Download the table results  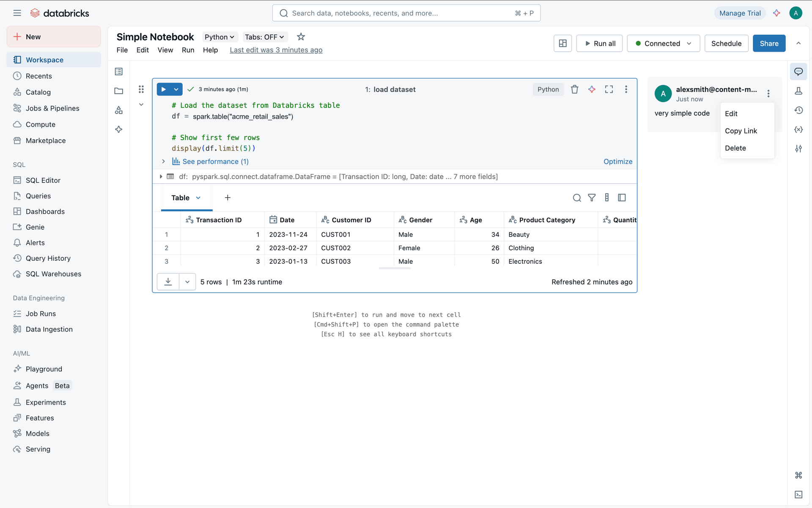click(168, 282)
